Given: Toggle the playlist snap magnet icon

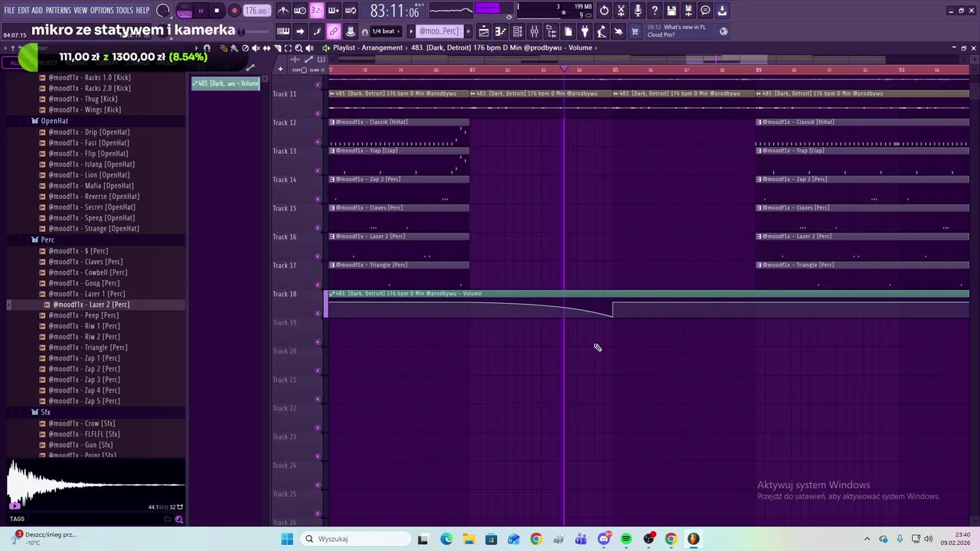Looking at the screenshot, I should pyautogui.click(x=207, y=47).
